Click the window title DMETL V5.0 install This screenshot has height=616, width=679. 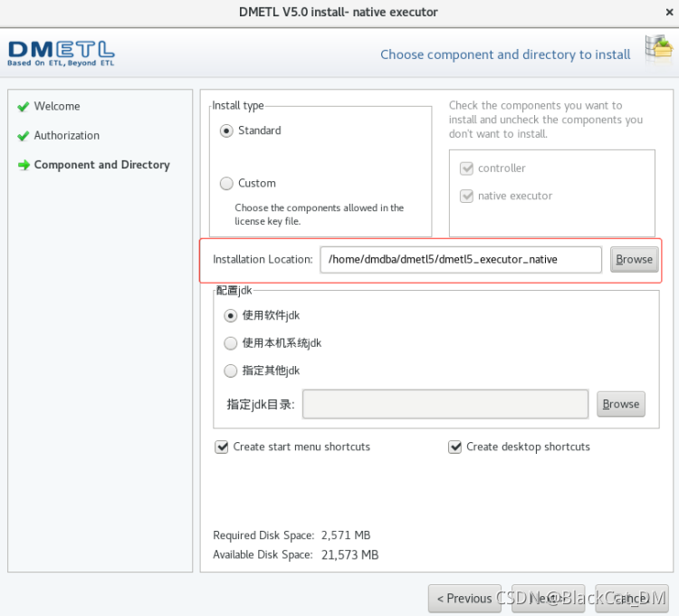(339, 12)
